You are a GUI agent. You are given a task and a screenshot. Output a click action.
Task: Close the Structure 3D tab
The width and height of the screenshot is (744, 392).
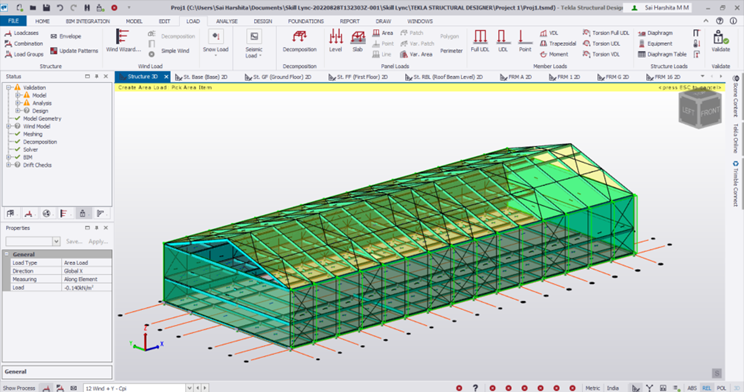click(166, 76)
